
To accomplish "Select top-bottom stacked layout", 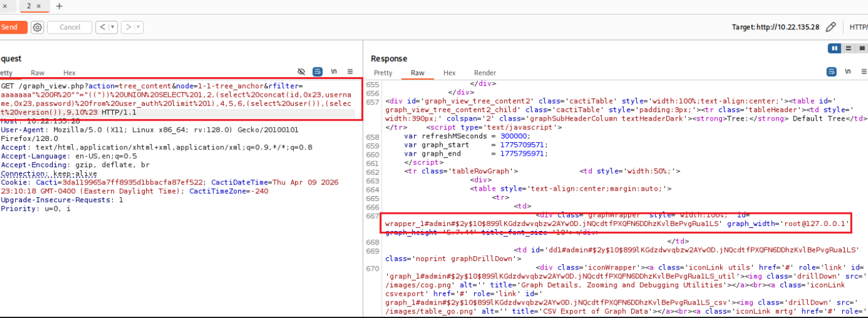I will (x=849, y=48).
